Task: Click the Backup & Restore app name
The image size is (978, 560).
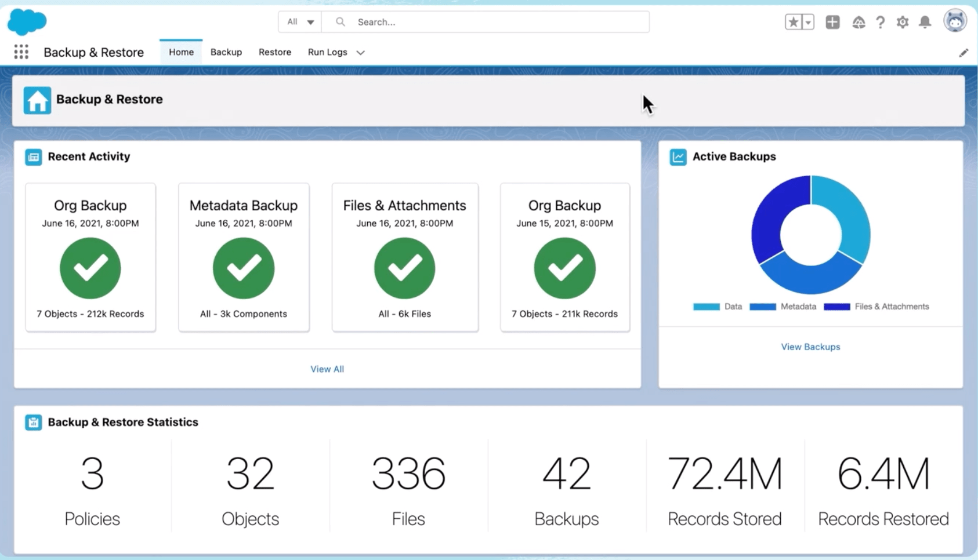Action: [x=93, y=52]
